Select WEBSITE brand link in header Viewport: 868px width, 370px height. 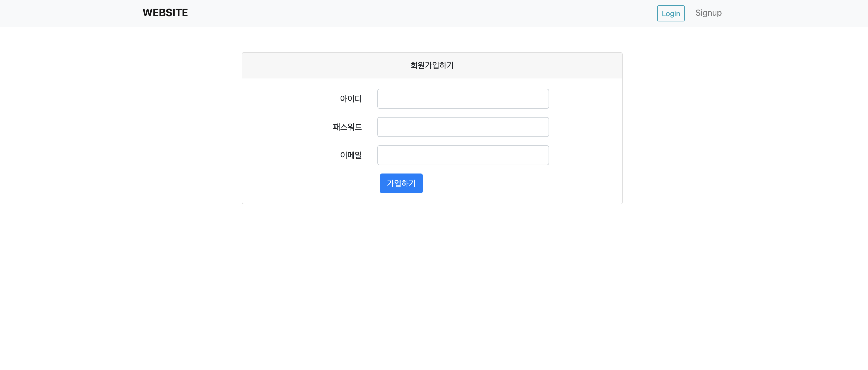[x=165, y=13]
